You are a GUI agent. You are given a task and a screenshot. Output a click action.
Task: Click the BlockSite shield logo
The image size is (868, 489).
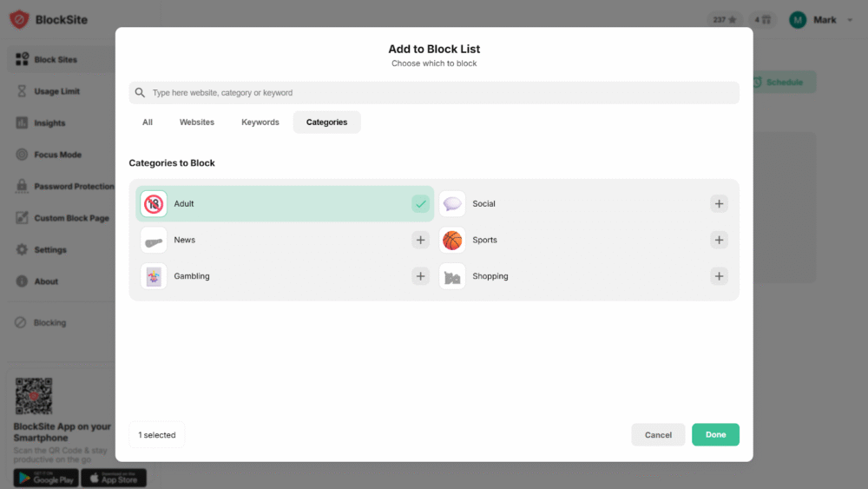point(19,19)
